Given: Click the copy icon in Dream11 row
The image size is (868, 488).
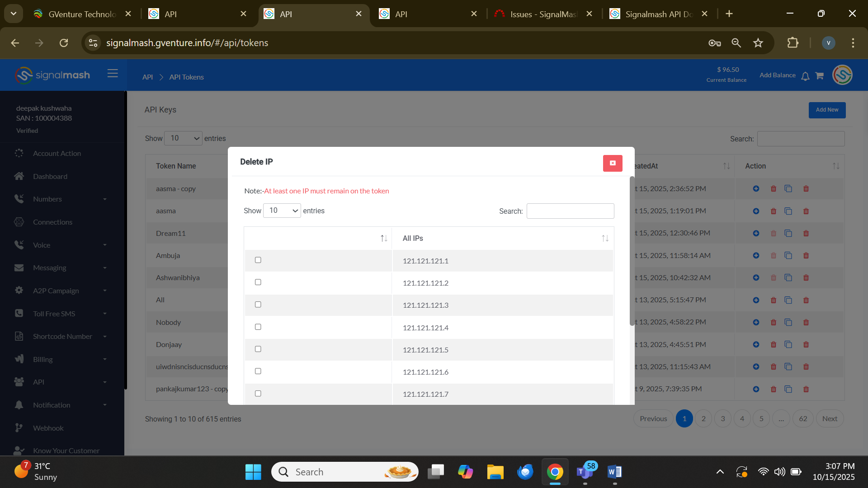Looking at the screenshot, I should (788, 233).
